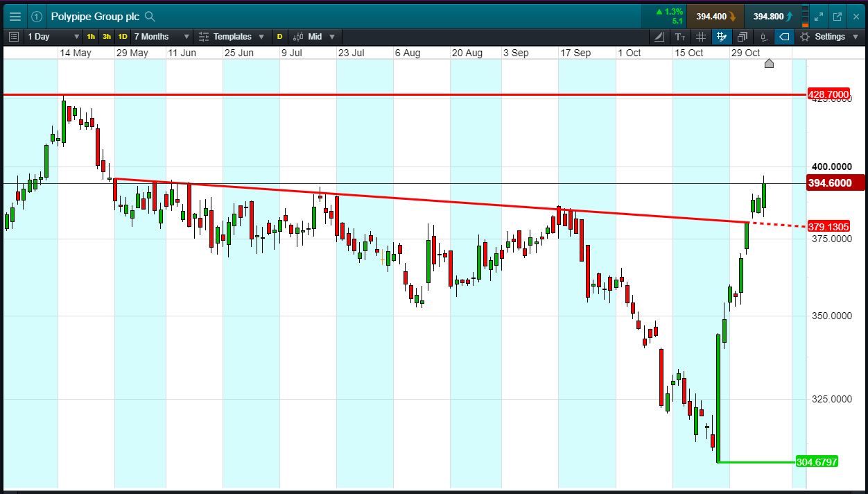868x494 pixels.
Task: Search for another instrument with magnifier
Action: (150, 17)
